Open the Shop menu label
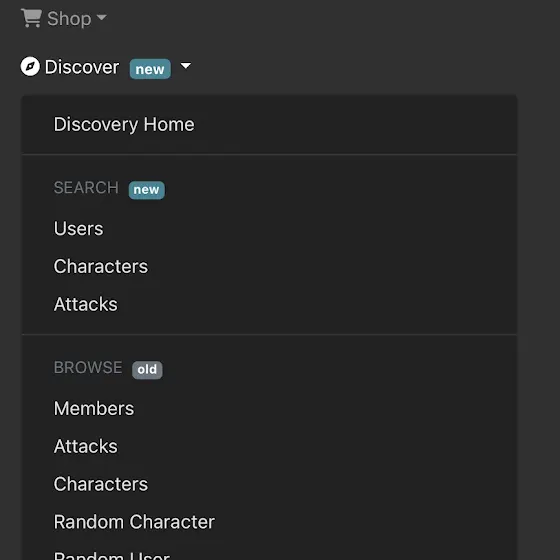The image size is (560, 560). click(x=69, y=19)
